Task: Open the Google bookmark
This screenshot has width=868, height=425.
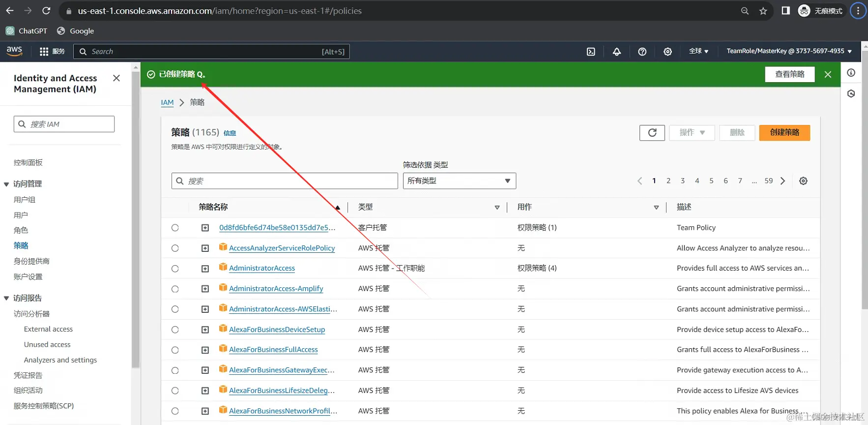Action: click(x=76, y=31)
